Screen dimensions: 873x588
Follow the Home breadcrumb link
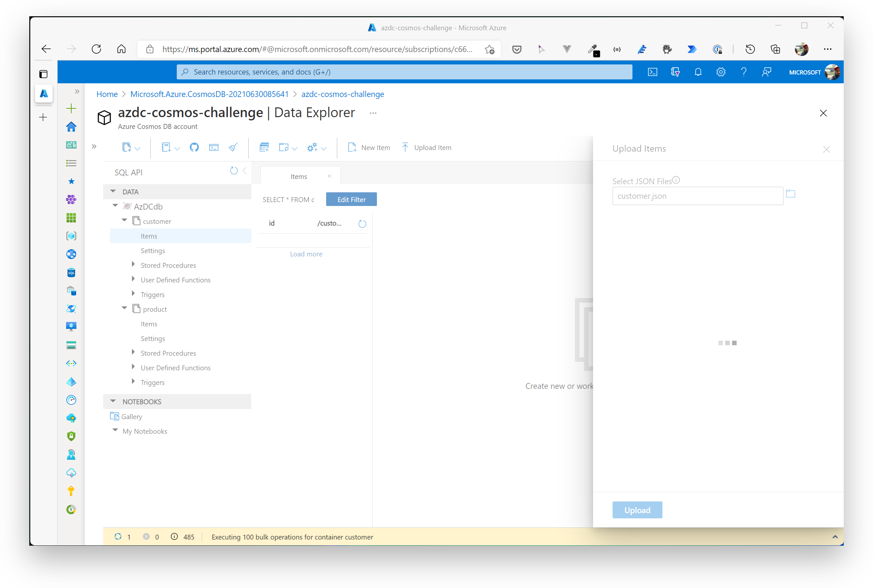pos(107,94)
